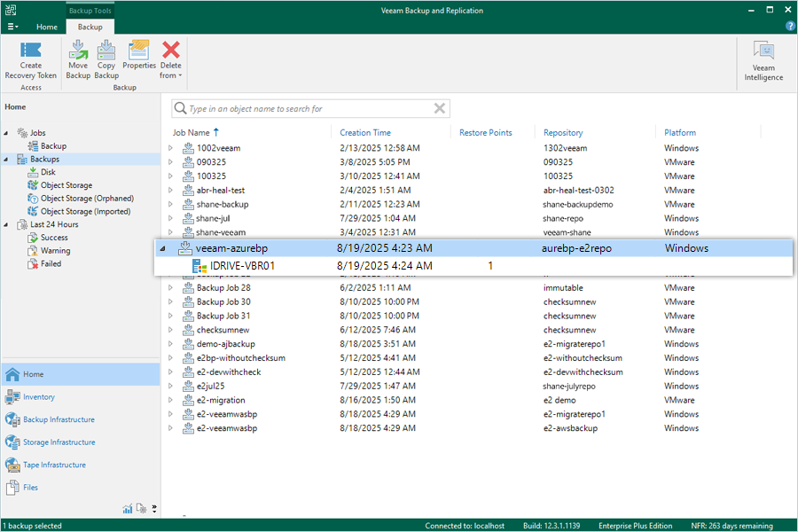Select the Backup Job 31 row
Image resolution: width=798 pixels, height=532 pixels.
[223, 316]
